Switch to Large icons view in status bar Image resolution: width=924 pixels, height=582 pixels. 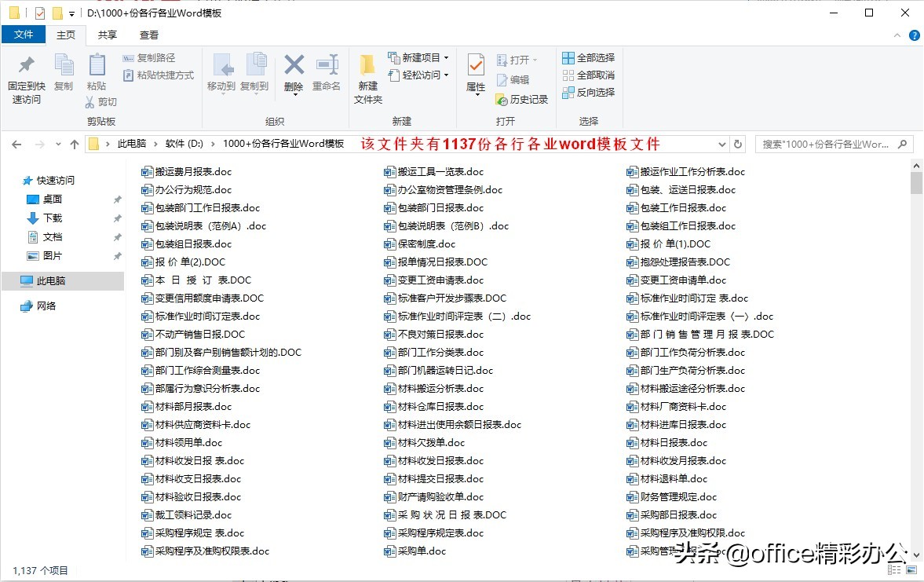point(912,570)
